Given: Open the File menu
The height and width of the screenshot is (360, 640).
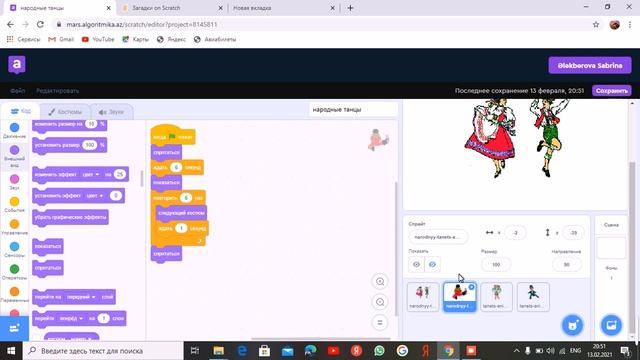Looking at the screenshot, I should click(x=18, y=91).
